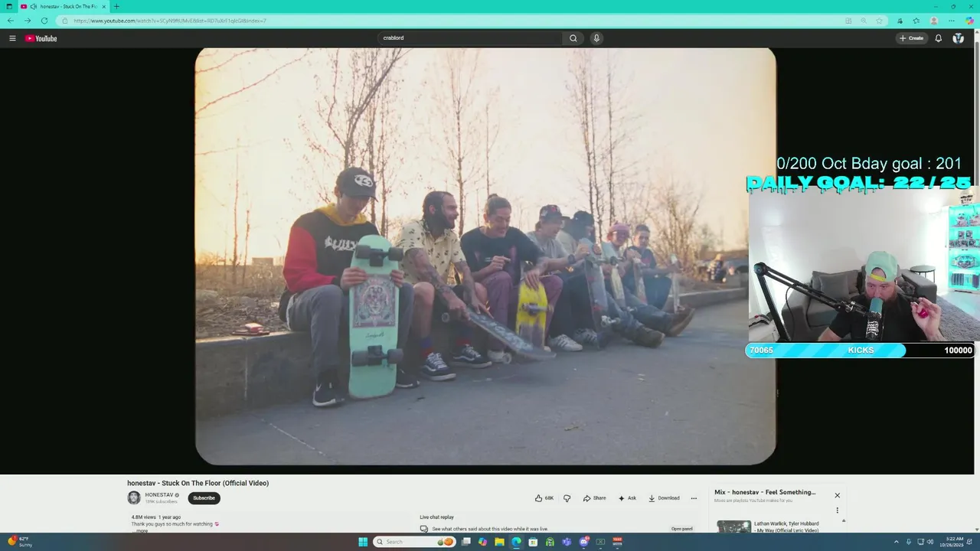Open Task View on taskbar

tap(465, 542)
